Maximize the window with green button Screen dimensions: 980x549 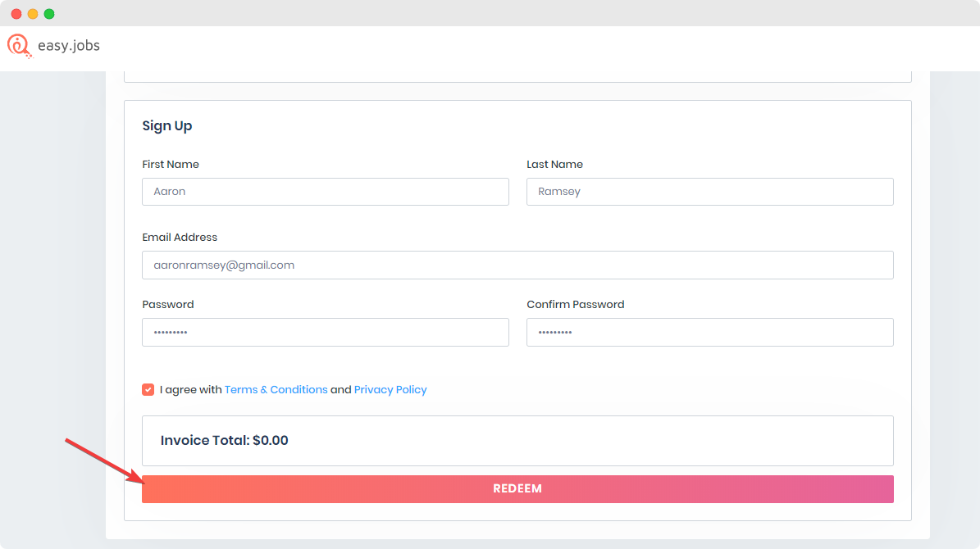48,14
